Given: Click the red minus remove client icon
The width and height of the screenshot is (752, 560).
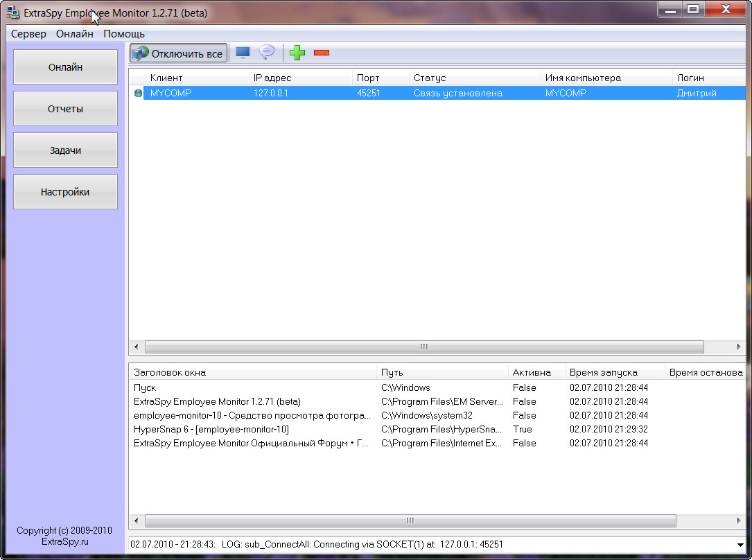Looking at the screenshot, I should pos(322,53).
